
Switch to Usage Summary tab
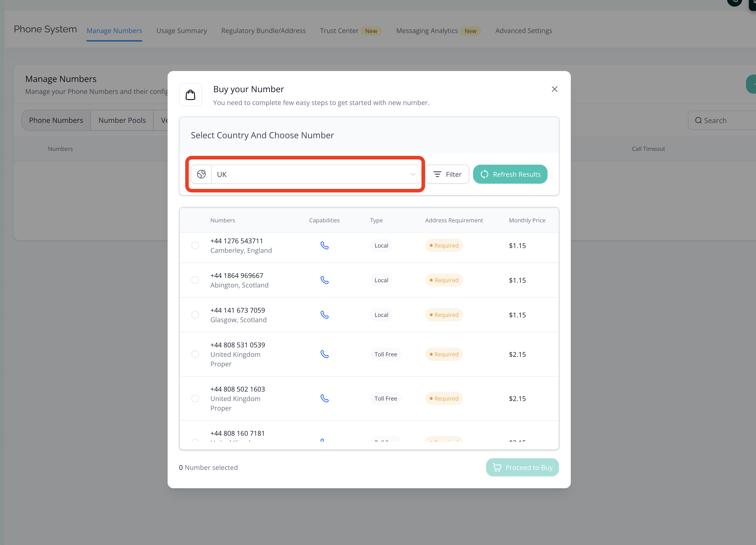click(181, 31)
